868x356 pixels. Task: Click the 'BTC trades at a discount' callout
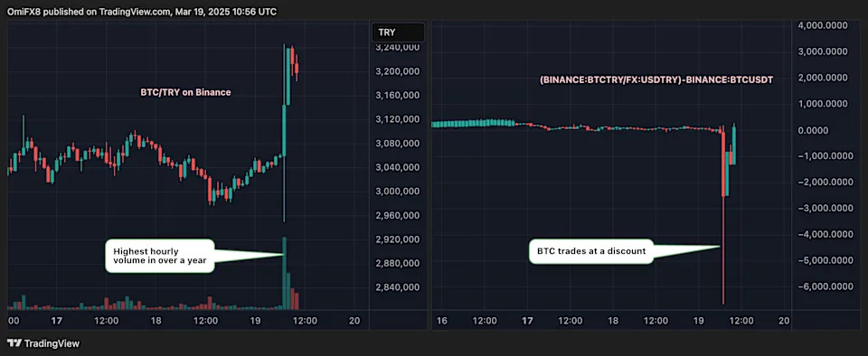click(x=591, y=251)
